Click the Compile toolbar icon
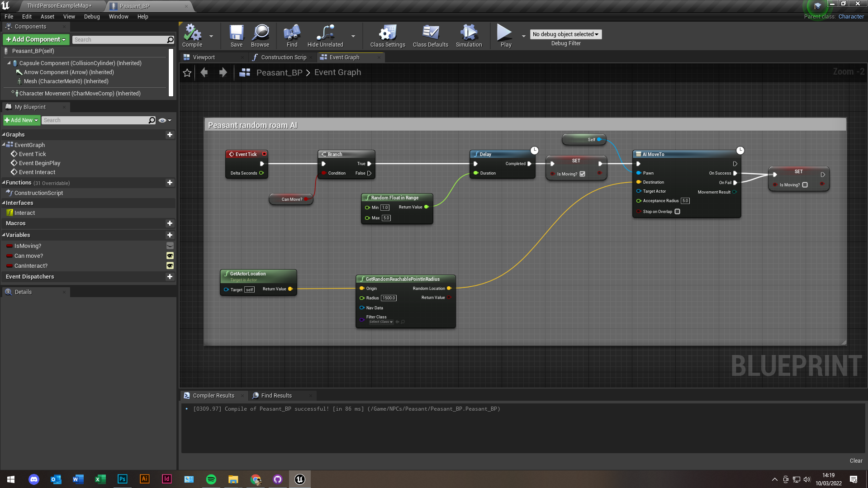Screen dimensions: 868x488 [x=192, y=35]
